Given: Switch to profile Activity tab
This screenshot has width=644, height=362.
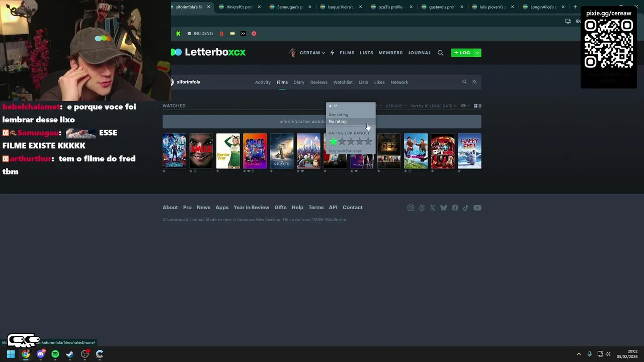Looking at the screenshot, I should coord(263,82).
